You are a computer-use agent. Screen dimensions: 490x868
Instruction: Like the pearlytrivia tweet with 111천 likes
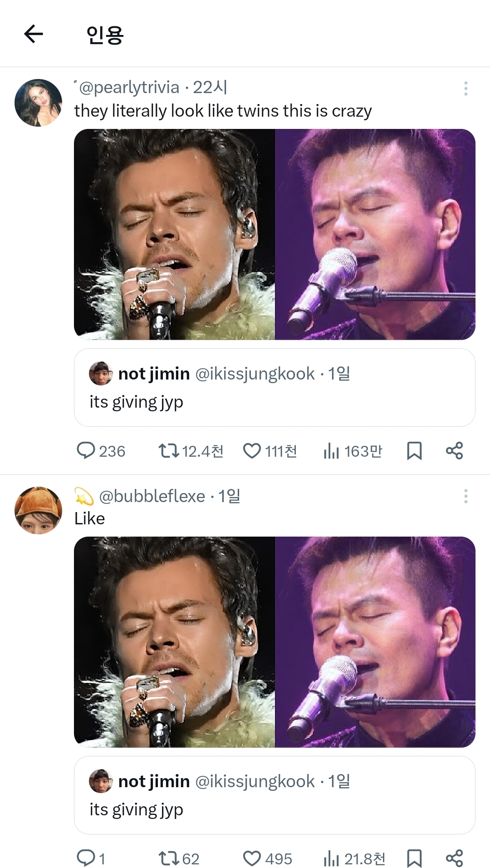coord(270,451)
